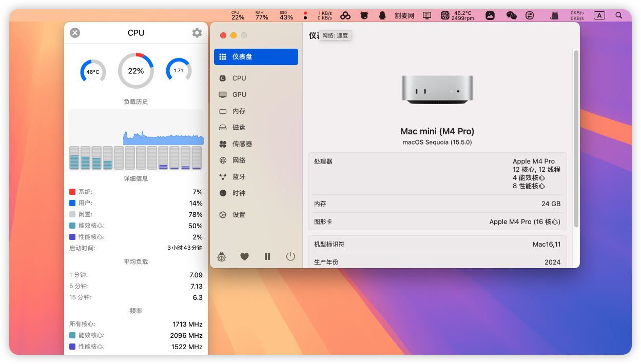Open the CPU section in sidebar
Screen dimensions: 641x364
[256, 78]
